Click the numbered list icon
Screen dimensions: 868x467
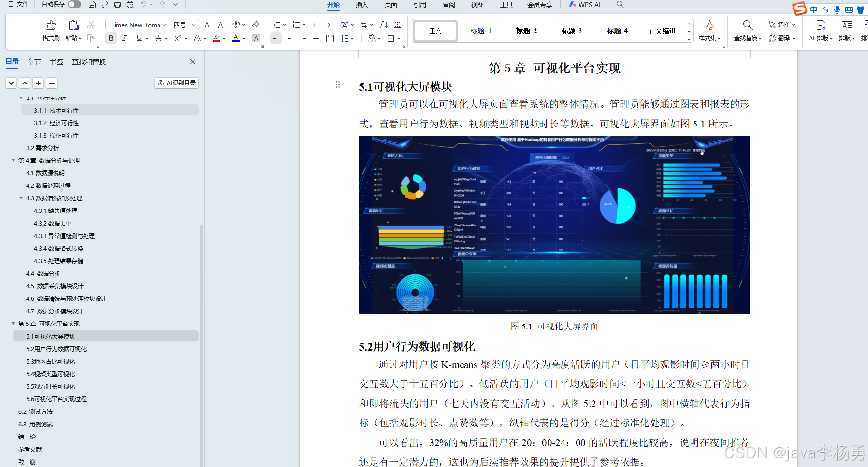296,25
